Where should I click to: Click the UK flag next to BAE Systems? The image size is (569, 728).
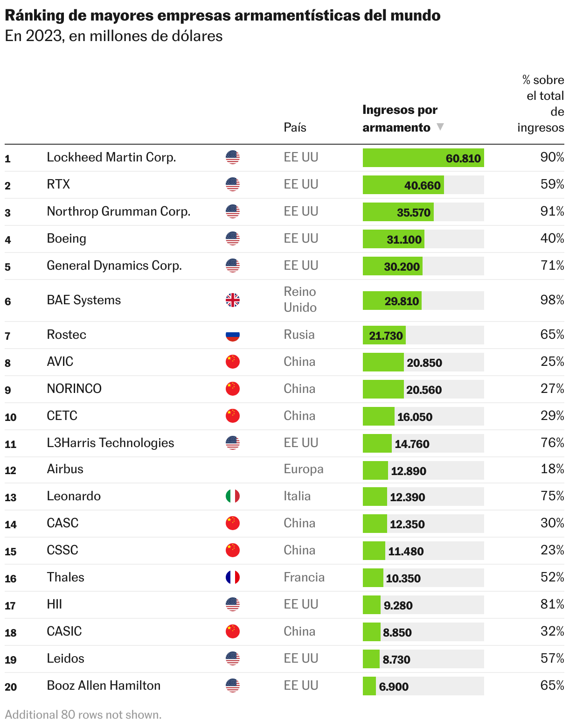[x=233, y=300]
